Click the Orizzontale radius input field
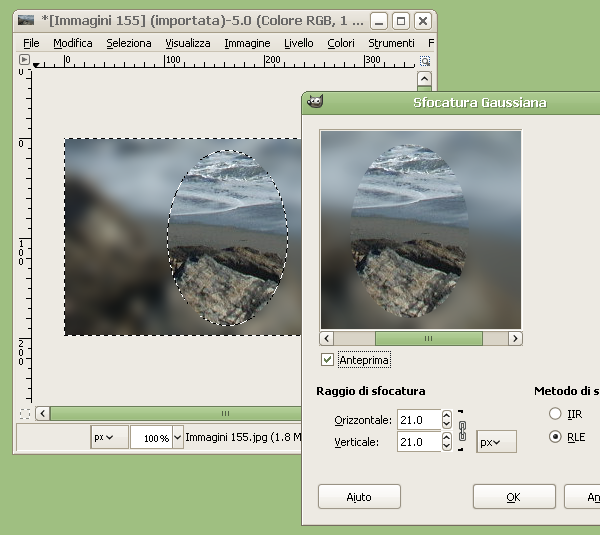Image resolution: width=600 pixels, height=535 pixels. click(418, 420)
